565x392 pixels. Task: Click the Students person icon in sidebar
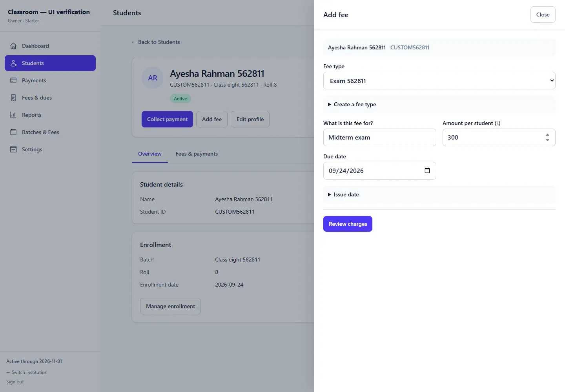(x=13, y=63)
